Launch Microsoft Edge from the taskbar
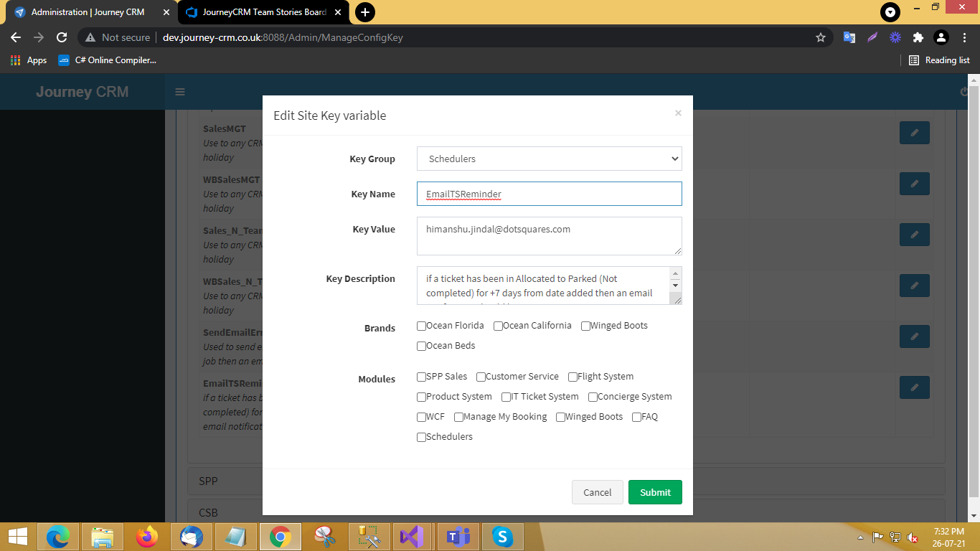Viewport: 980px width, 551px height. click(x=58, y=536)
